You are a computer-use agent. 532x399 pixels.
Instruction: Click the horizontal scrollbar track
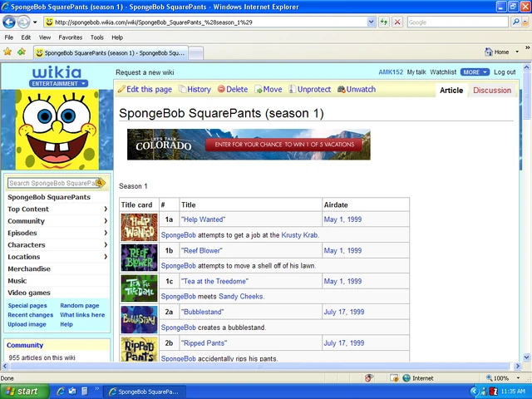click(260, 366)
